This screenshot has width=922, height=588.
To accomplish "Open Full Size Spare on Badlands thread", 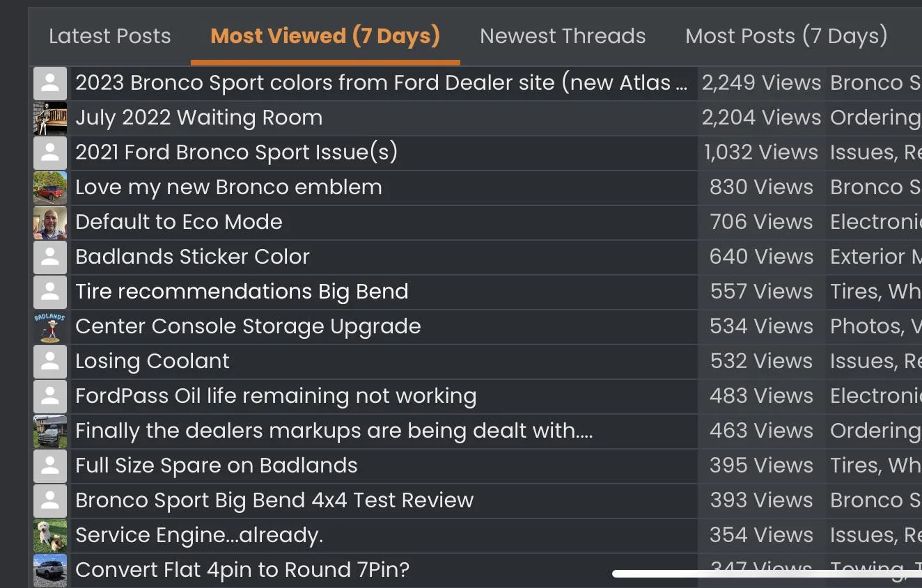I will 216,466.
